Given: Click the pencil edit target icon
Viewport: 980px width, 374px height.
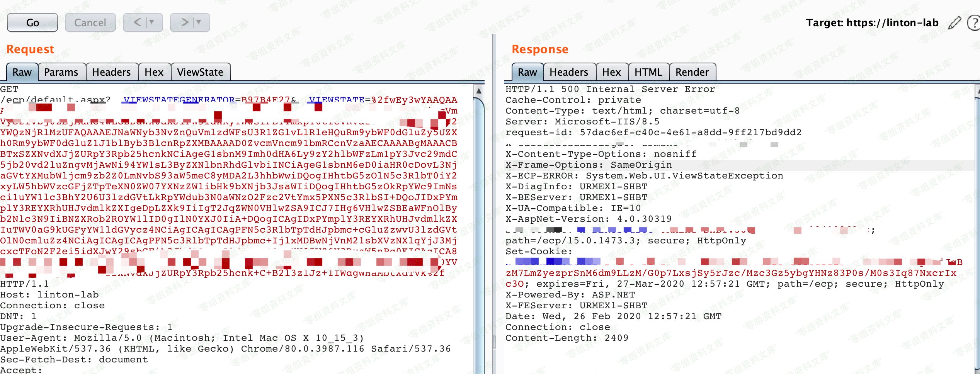Looking at the screenshot, I should point(954,23).
